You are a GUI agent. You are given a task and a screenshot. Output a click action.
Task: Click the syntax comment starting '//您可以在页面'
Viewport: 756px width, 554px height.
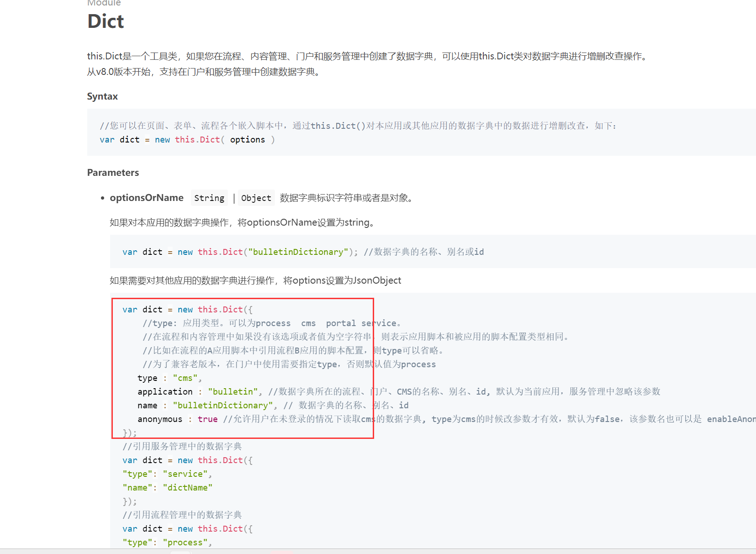358,126
